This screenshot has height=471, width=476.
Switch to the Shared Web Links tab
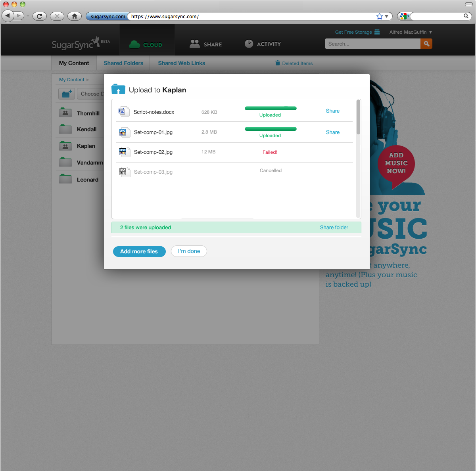click(181, 63)
